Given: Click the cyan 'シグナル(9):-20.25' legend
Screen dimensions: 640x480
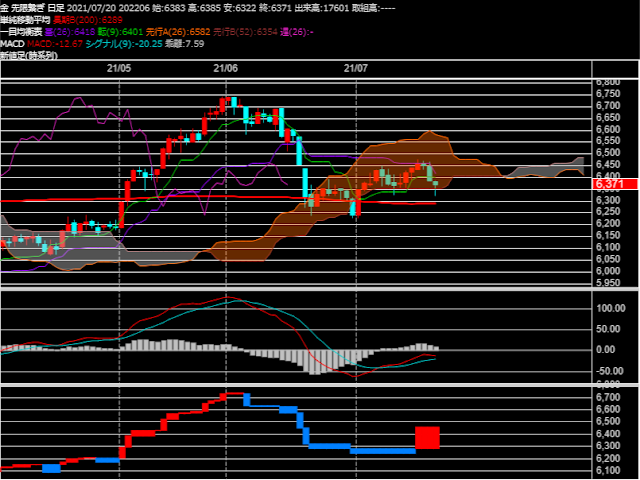Looking at the screenshot, I should coord(124,44).
